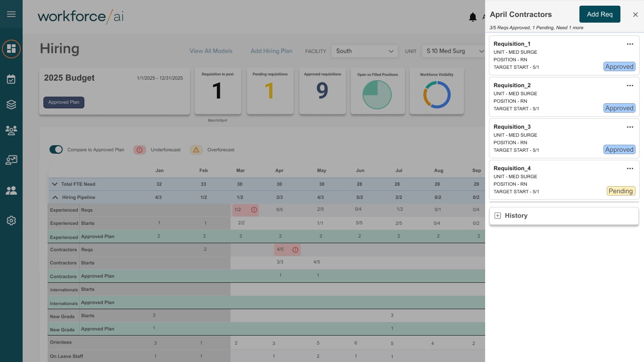Viewport: 644px width, 362px height.
Task: Click Contractors Starts Apr value 3/3
Action: click(280, 262)
